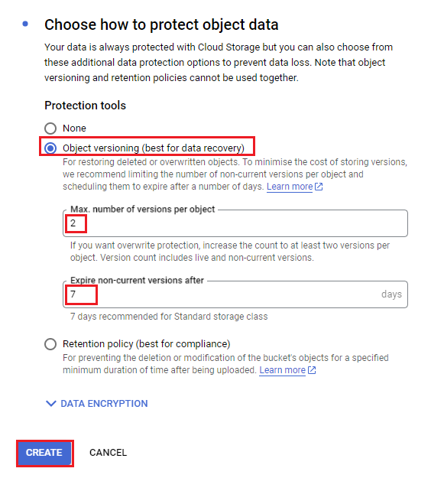
Task: Open the DATA ENCRYPTION section label
Action: pos(104,404)
